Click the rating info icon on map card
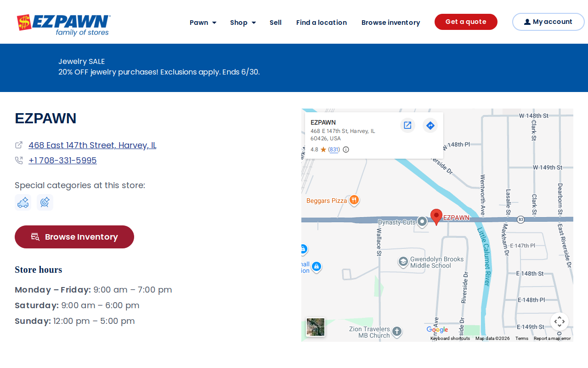The image size is (588, 368). pos(346,149)
